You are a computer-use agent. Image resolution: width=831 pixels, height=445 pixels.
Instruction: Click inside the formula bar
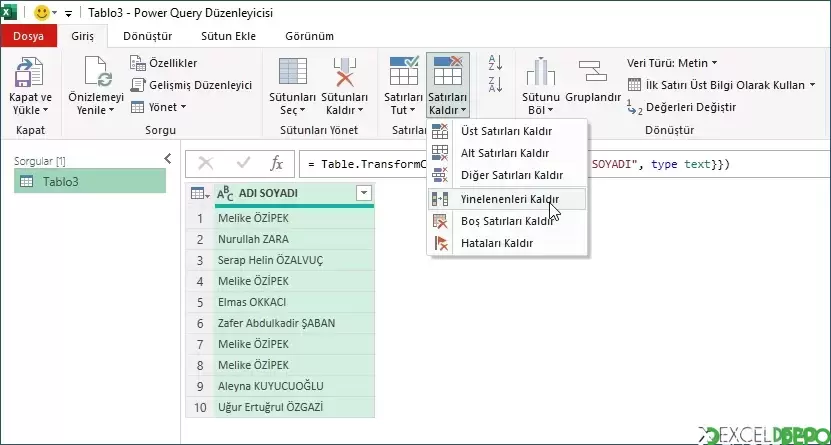(564, 164)
